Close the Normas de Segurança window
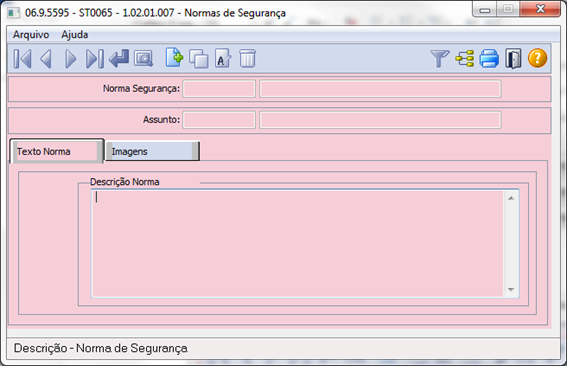Viewport: 567px width, 366px height. click(540, 9)
